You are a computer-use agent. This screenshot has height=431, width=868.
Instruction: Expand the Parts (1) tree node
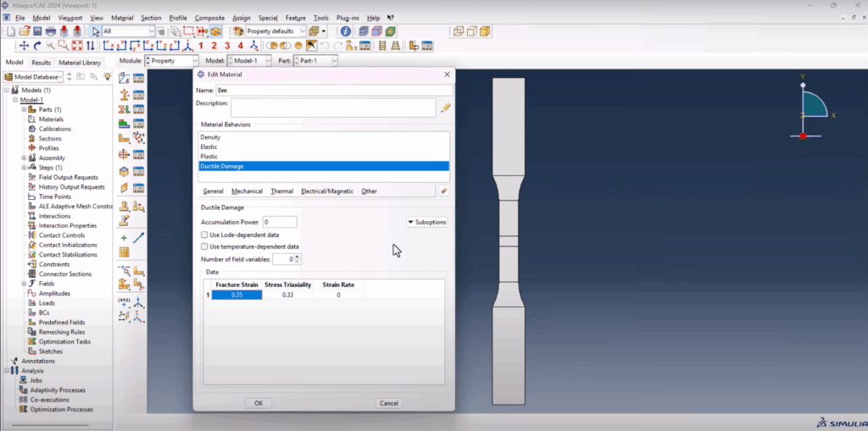24,109
